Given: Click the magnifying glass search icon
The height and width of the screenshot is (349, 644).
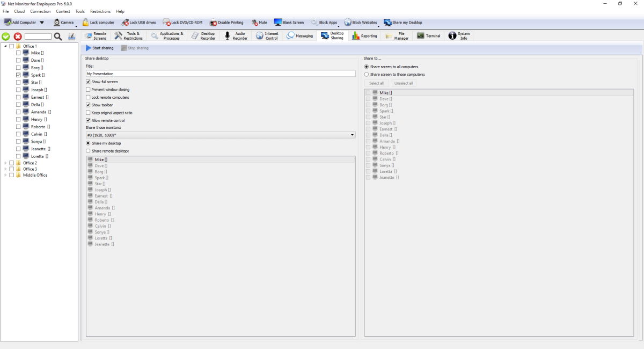Looking at the screenshot, I should pyautogui.click(x=58, y=37).
